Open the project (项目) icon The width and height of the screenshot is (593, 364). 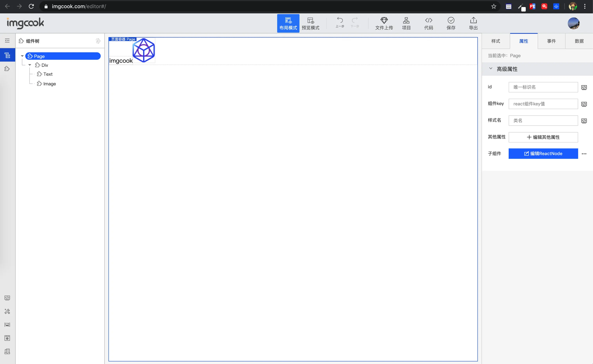coord(406,20)
